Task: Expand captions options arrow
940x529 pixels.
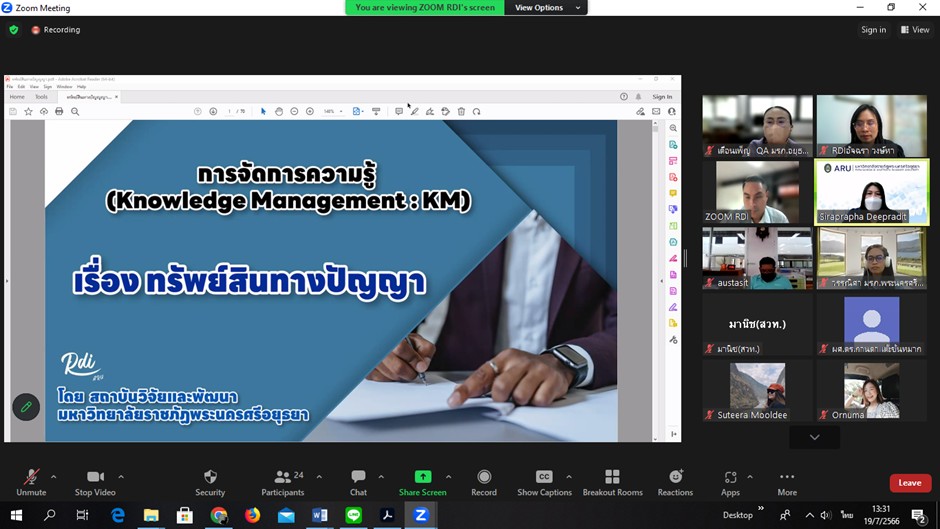Action: click(x=569, y=477)
